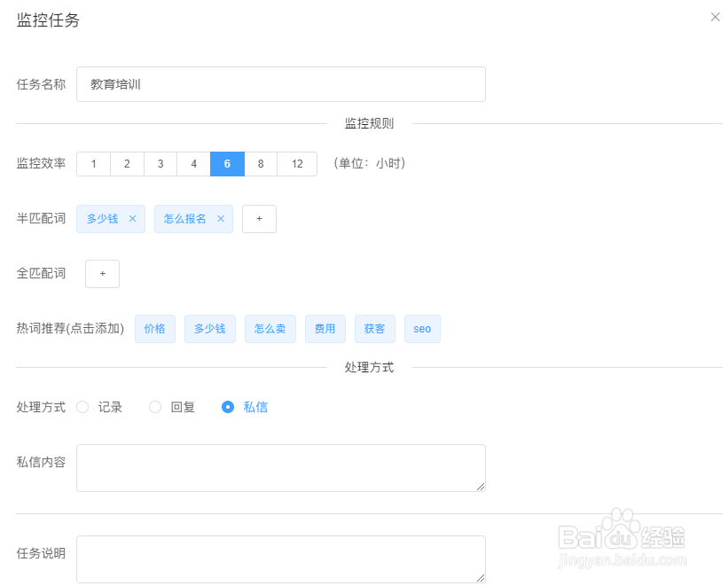Set monitoring interval to 12 hours
The height and width of the screenshot is (586, 728).
click(297, 164)
